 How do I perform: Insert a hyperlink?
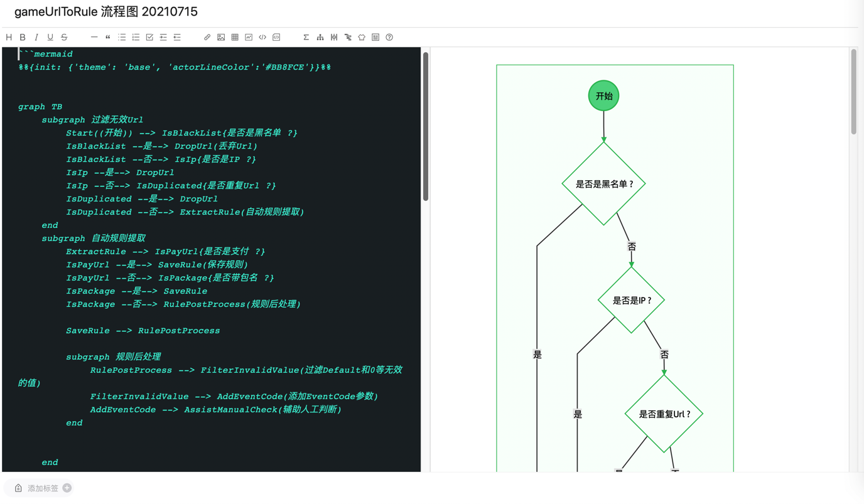point(207,38)
